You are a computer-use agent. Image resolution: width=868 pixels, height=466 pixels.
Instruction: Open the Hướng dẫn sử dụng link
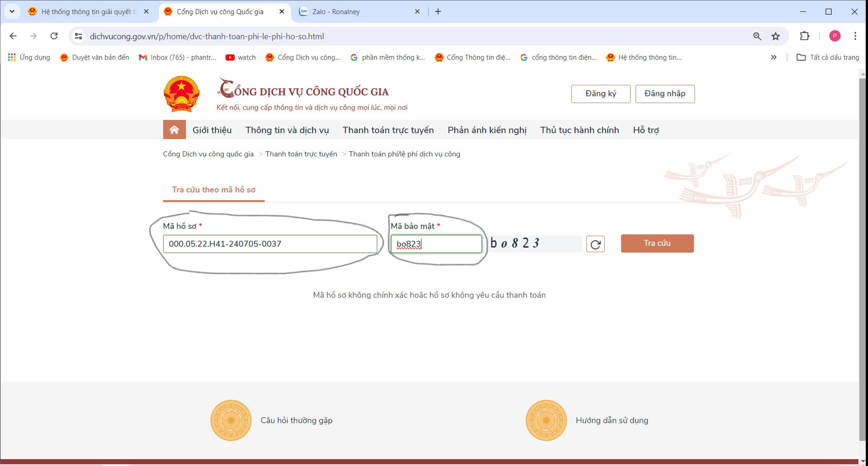click(x=612, y=420)
